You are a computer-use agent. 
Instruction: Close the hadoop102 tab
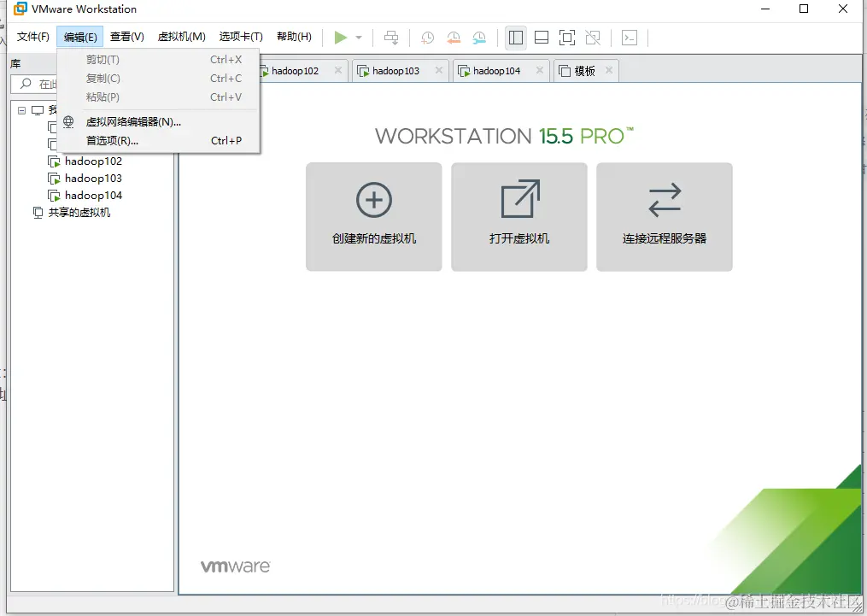pyautogui.click(x=338, y=70)
